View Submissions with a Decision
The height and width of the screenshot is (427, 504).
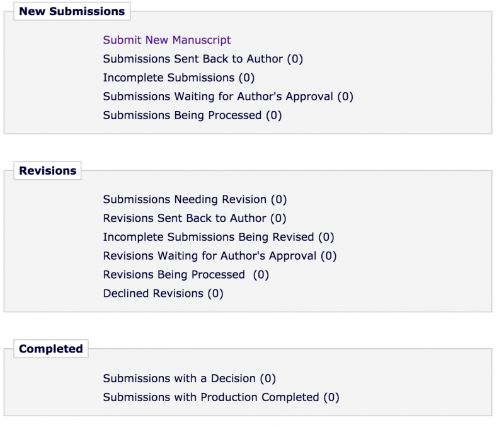tap(190, 379)
